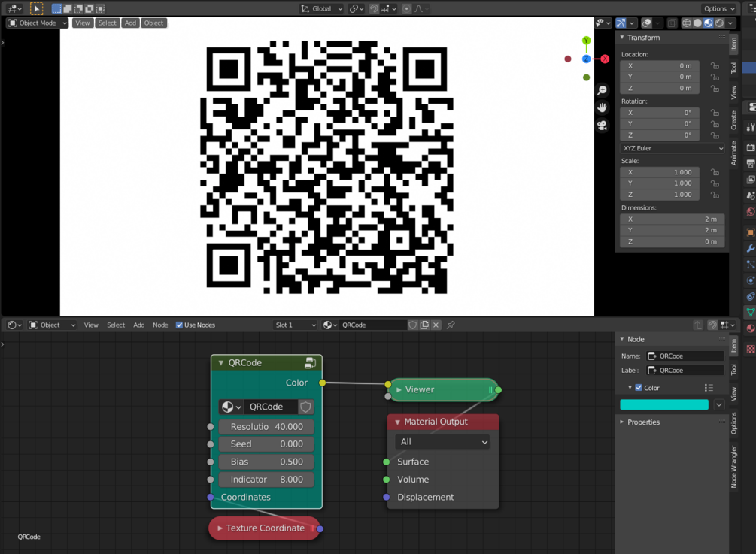Image resolution: width=756 pixels, height=554 pixels.
Task: Click the zoom magnifier viewport gizmo
Action: click(x=603, y=90)
